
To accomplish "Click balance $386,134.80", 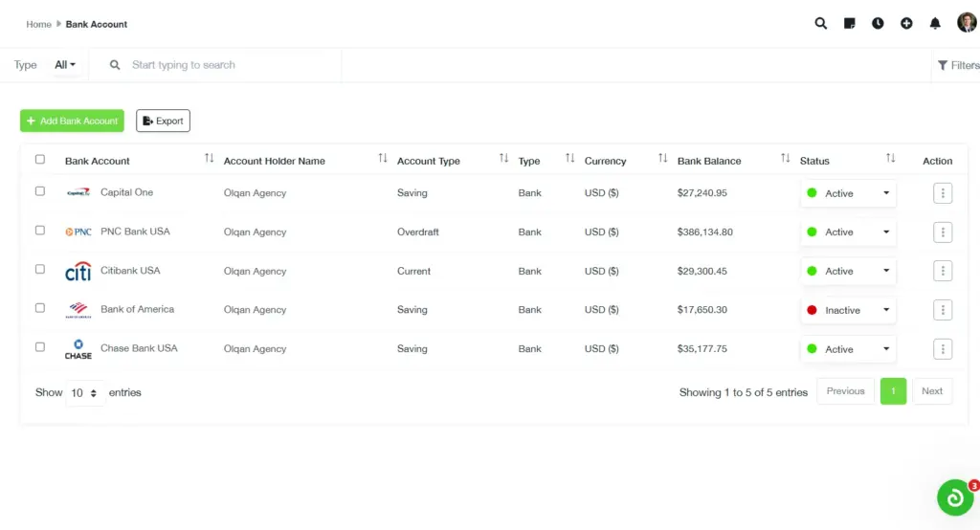I will click(x=705, y=232).
